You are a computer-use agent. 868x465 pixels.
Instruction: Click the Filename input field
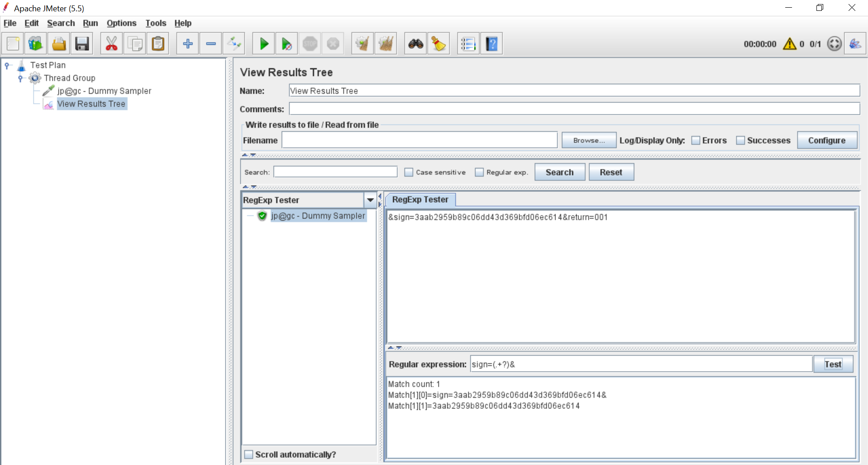pos(419,140)
